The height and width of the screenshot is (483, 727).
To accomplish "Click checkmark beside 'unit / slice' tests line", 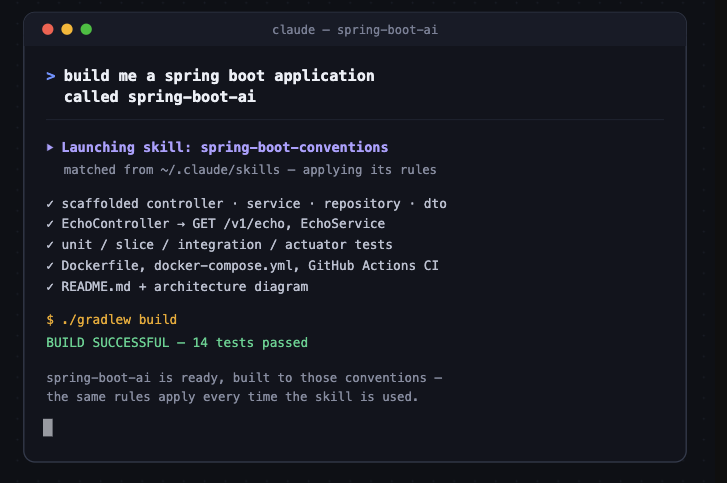I will click(x=50, y=245).
